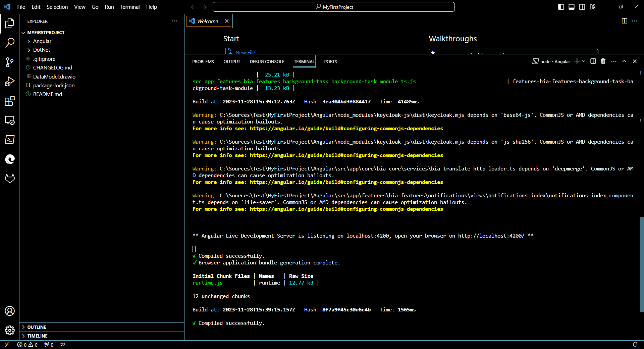Click the New File link on Welcome page
Screen dimensions: 644x349
pos(247,52)
